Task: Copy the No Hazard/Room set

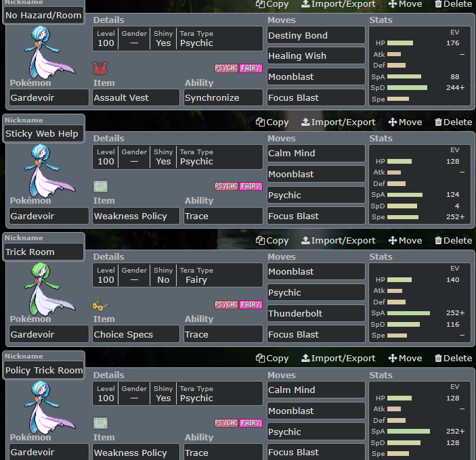Action: coord(272,4)
